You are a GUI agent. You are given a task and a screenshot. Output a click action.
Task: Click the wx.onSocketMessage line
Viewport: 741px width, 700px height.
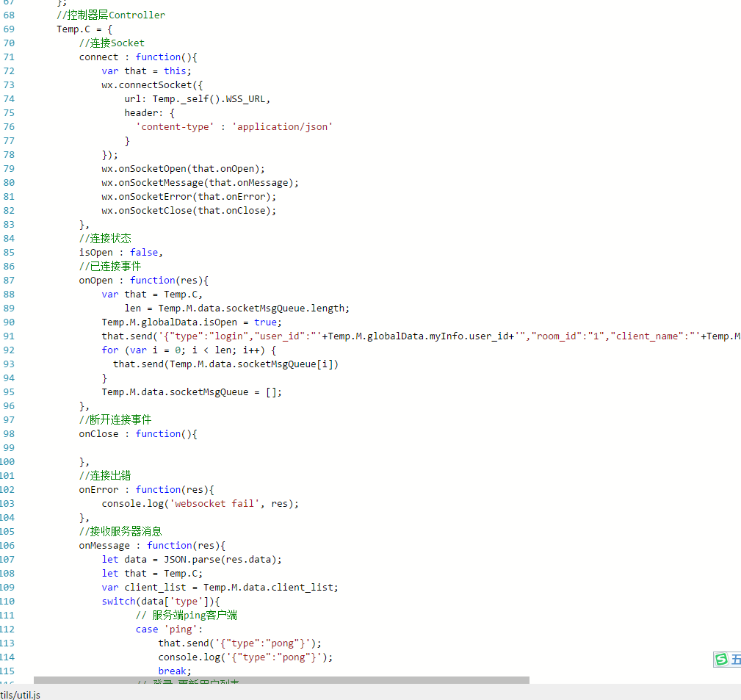coord(200,182)
